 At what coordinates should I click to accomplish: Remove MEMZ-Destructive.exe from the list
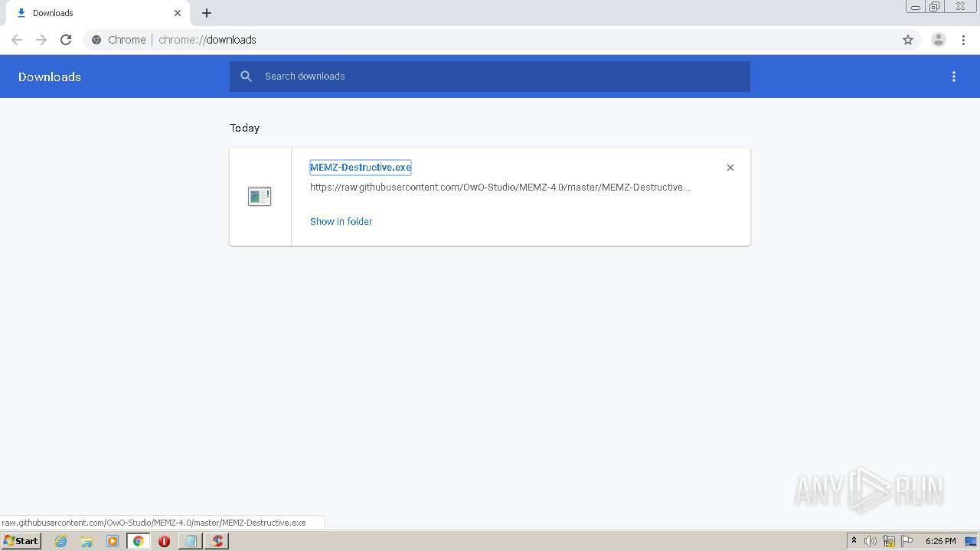730,168
